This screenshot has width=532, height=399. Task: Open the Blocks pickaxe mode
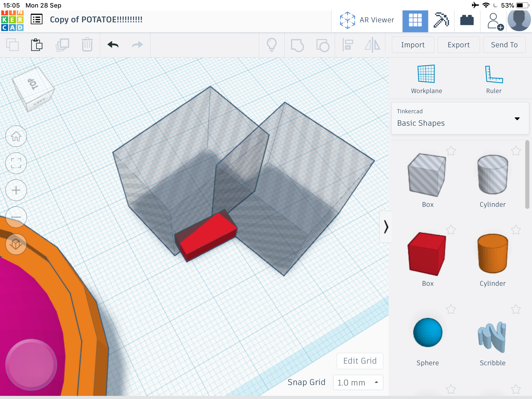(x=441, y=20)
